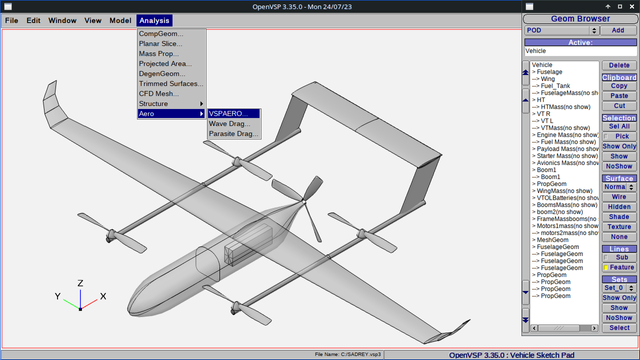Click the Geom Browser window menu icon

tap(529, 7)
